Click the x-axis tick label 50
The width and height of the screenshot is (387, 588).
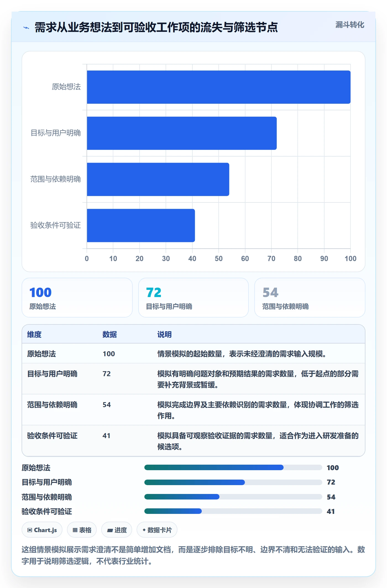click(219, 259)
